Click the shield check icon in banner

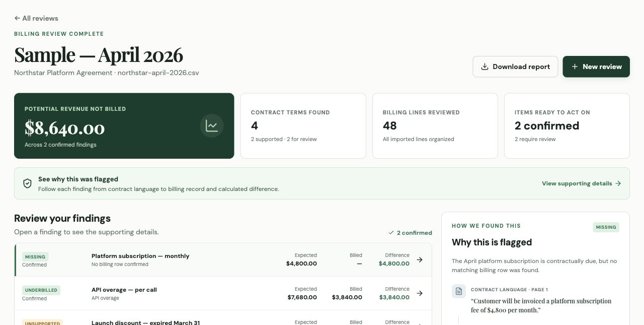pos(28,183)
